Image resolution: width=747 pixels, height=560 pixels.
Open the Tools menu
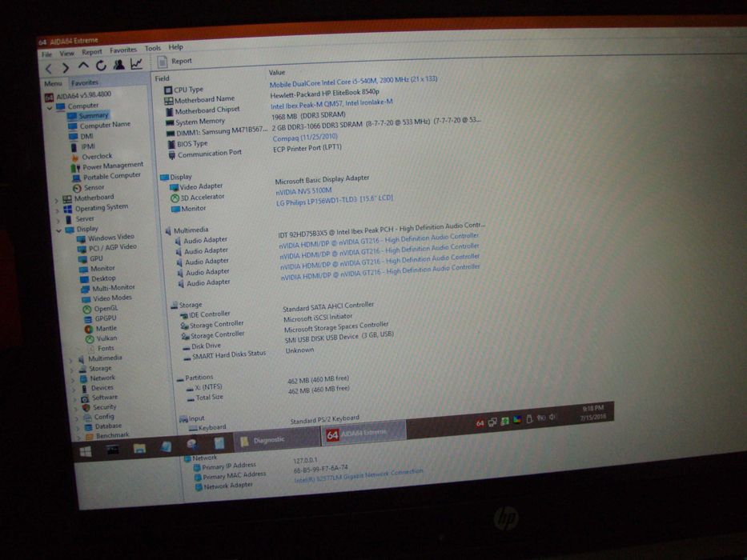point(153,48)
